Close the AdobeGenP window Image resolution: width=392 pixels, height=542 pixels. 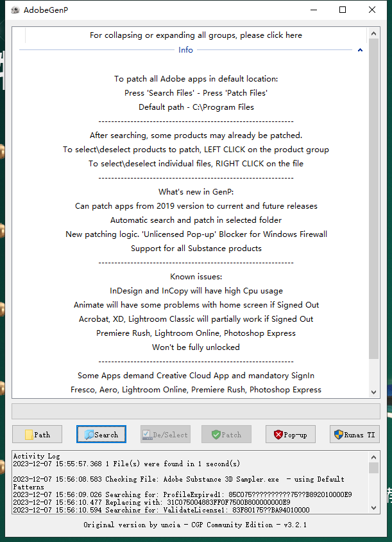[x=372, y=10]
